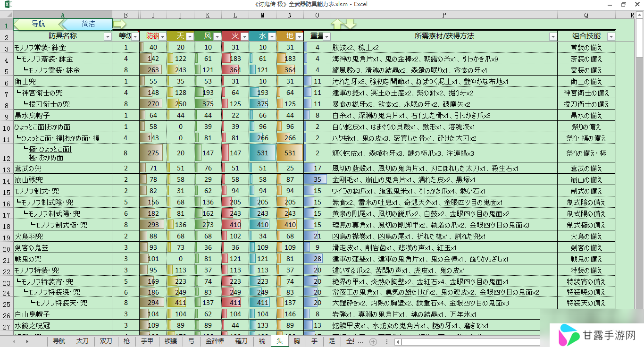Switch to the 铳 sheet tab
This screenshot has width=644, height=347.
point(262,341)
